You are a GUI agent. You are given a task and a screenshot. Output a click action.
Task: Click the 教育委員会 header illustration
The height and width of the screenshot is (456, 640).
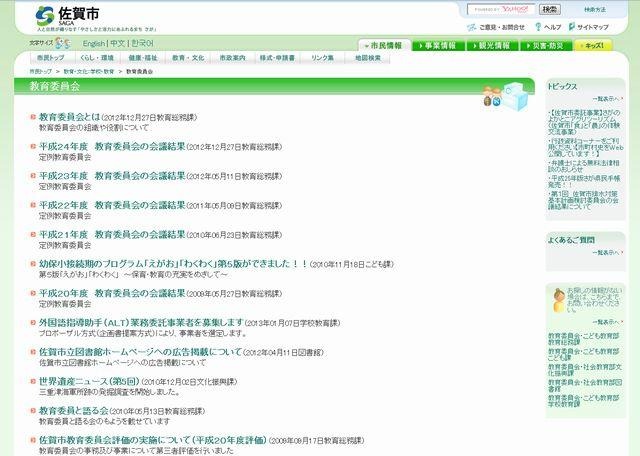coord(506,96)
